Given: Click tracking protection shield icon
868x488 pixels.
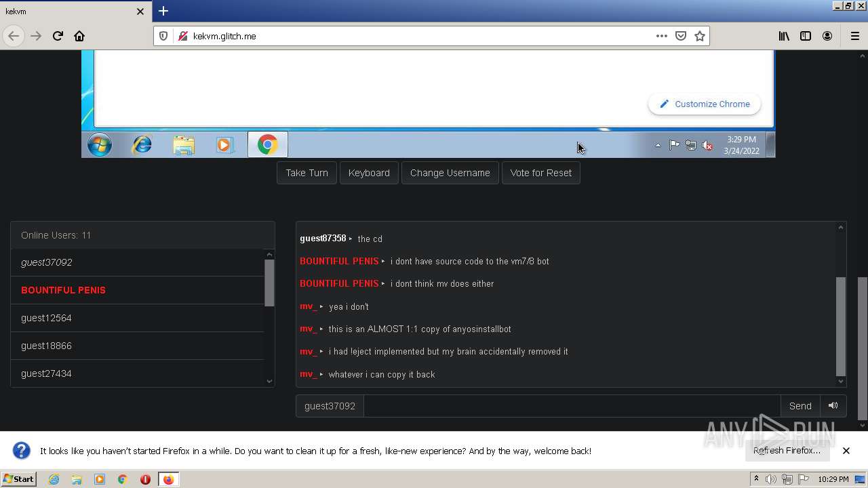Looking at the screenshot, I should click(163, 36).
